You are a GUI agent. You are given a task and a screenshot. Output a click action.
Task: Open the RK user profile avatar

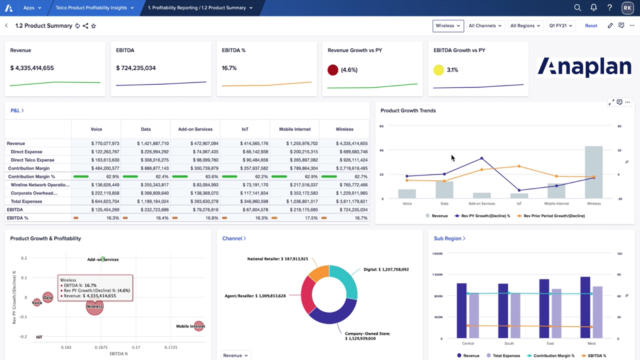point(627,8)
